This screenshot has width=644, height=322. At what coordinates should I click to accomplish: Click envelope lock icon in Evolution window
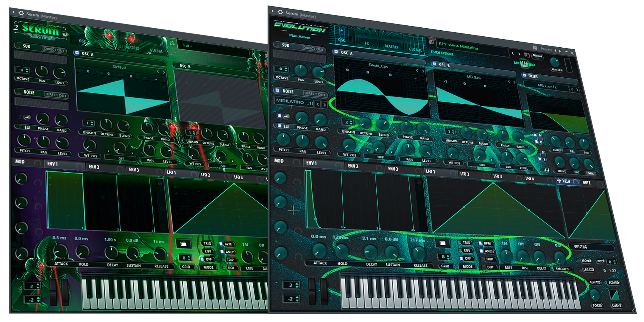(419, 182)
